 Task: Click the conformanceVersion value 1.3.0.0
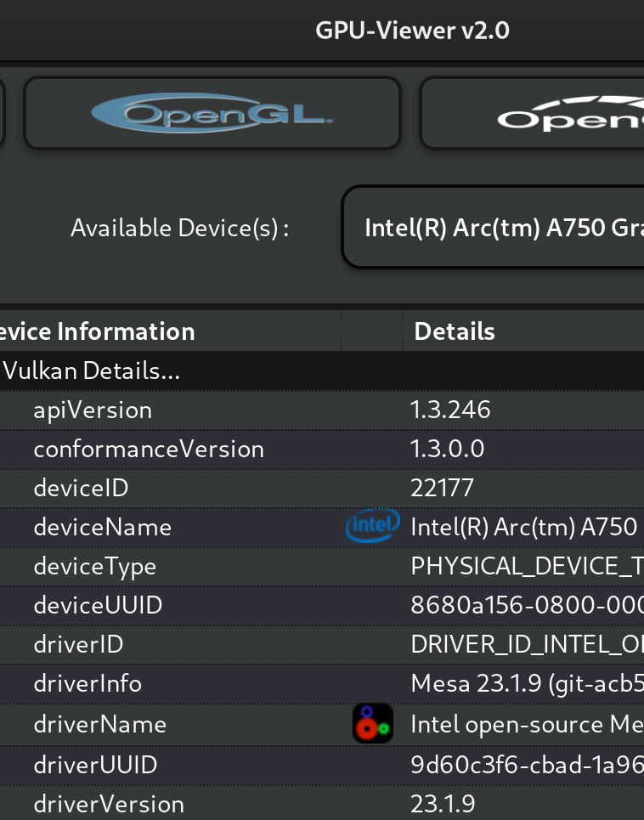(x=448, y=449)
